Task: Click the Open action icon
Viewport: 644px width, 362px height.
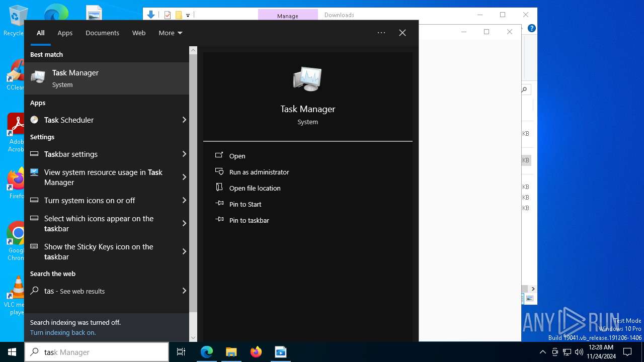Action: click(219, 156)
